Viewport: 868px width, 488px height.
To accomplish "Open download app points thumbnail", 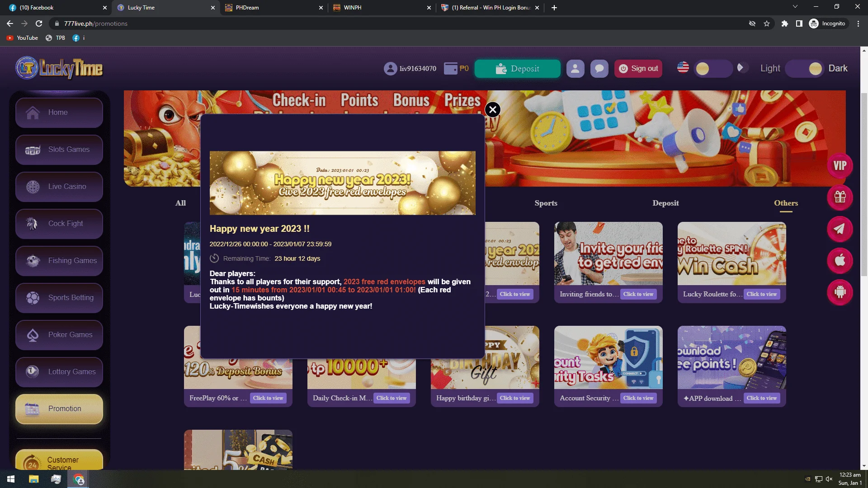I will click(732, 357).
